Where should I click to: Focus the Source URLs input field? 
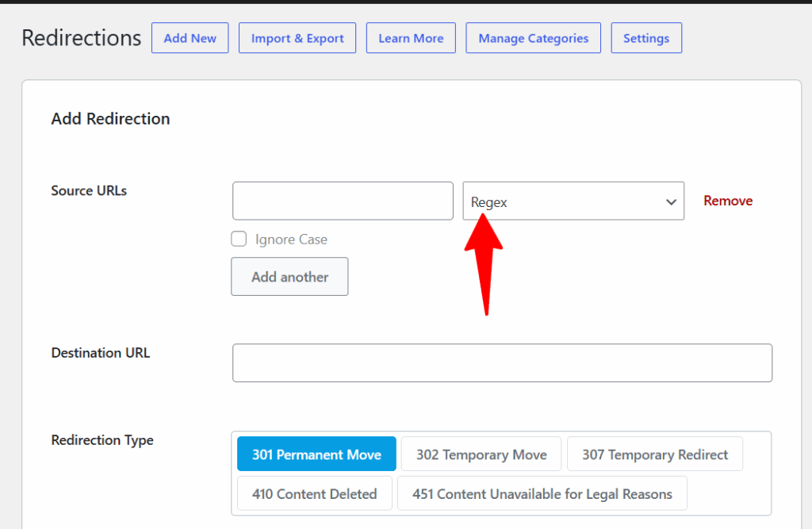point(343,201)
